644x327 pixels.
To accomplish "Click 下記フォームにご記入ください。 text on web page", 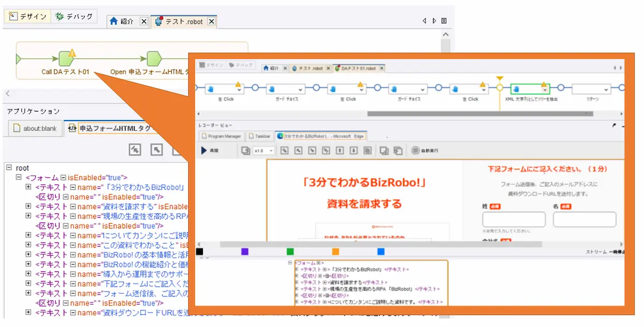I will (547, 169).
